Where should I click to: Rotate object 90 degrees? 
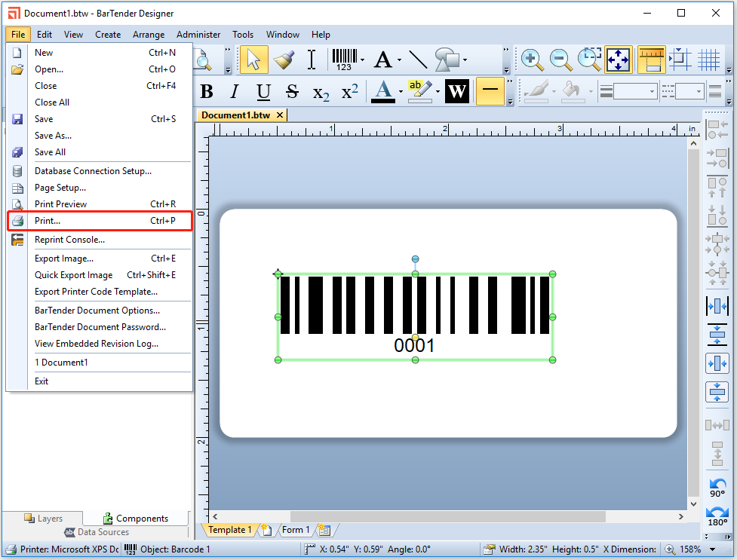(717, 488)
